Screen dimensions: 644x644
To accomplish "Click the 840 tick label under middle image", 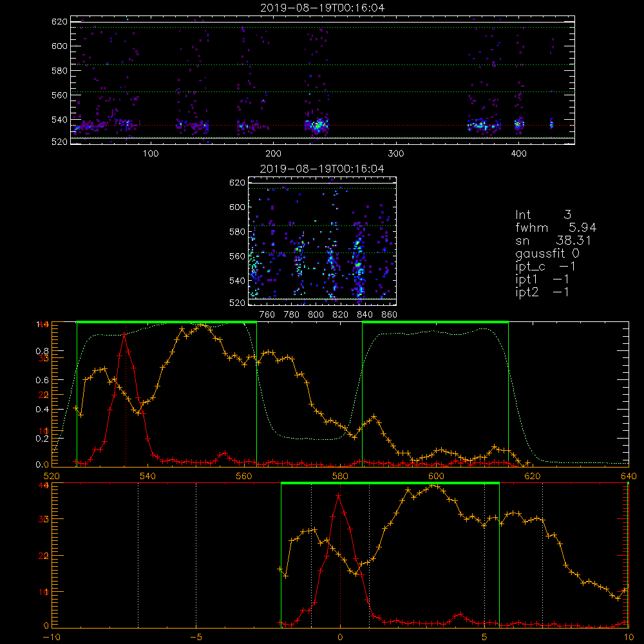I will point(365,315).
